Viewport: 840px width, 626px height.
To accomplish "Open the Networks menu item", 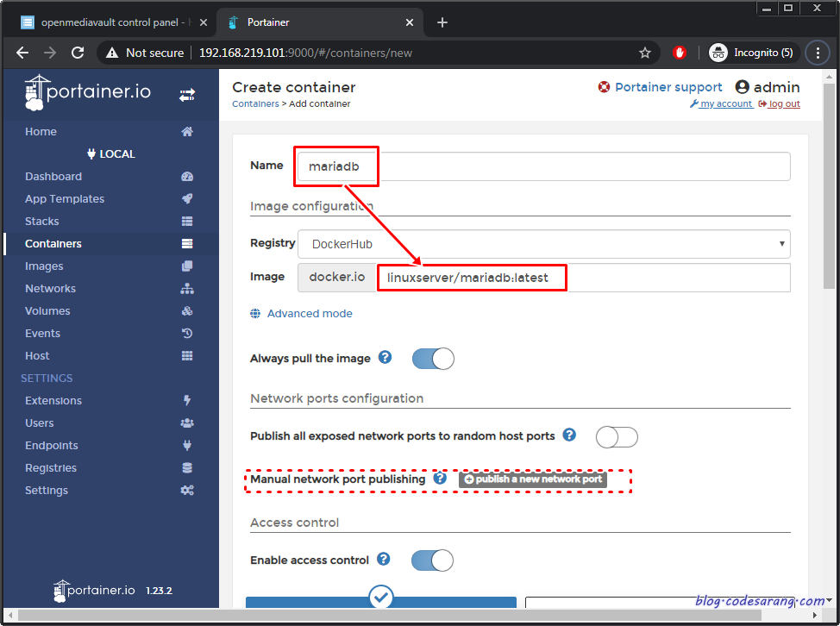I will pyautogui.click(x=50, y=289).
